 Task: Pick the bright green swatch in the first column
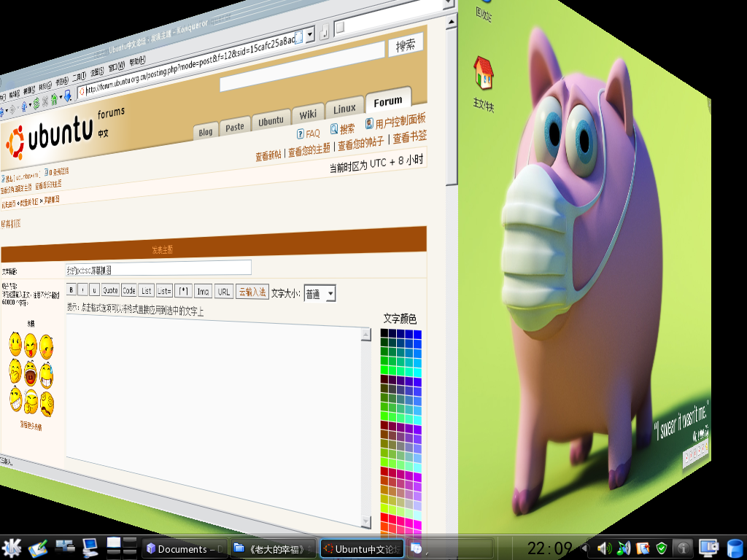tap(384, 370)
